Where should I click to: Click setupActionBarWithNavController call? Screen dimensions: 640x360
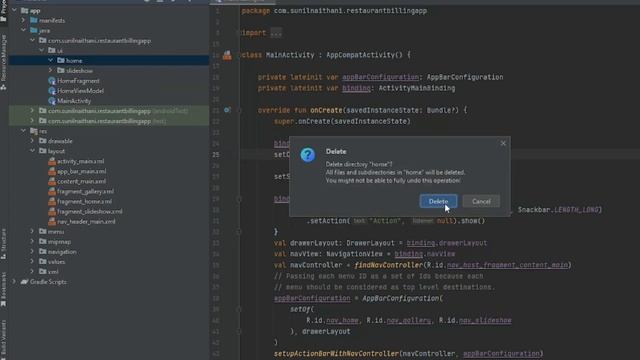pyautogui.click(x=336, y=353)
